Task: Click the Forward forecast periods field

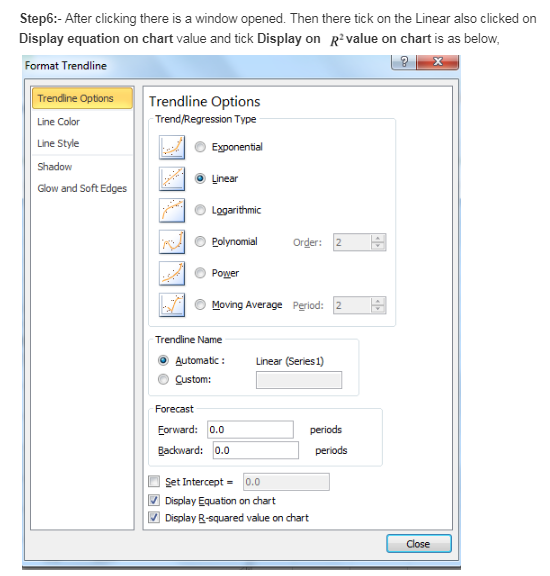Action: (251, 430)
